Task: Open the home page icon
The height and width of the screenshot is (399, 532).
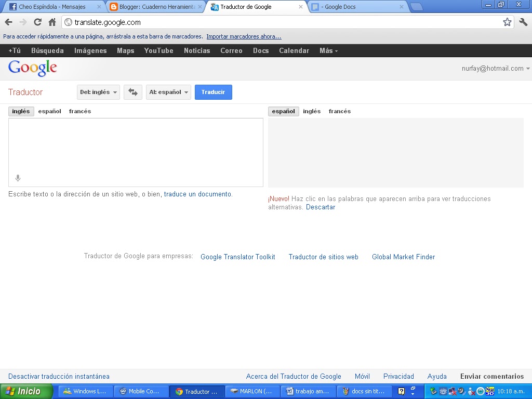Action: pos(52,22)
